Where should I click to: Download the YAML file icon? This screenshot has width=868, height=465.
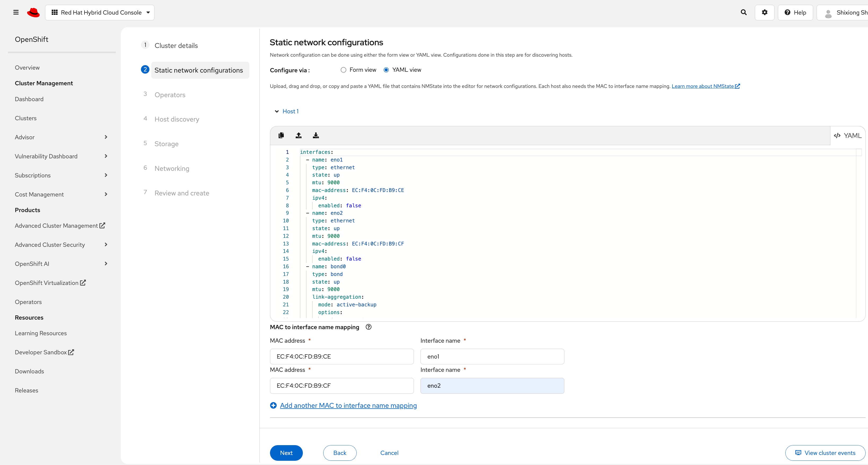(x=316, y=135)
